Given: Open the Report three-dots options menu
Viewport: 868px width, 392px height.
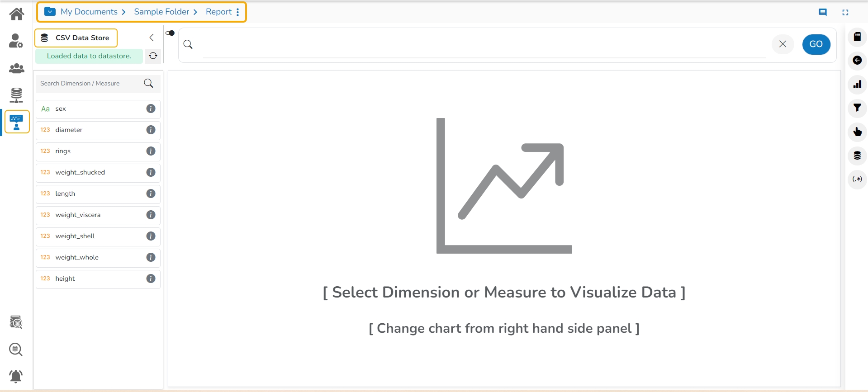Looking at the screenshot, I should pyautogui.click(x=237, y=12).
